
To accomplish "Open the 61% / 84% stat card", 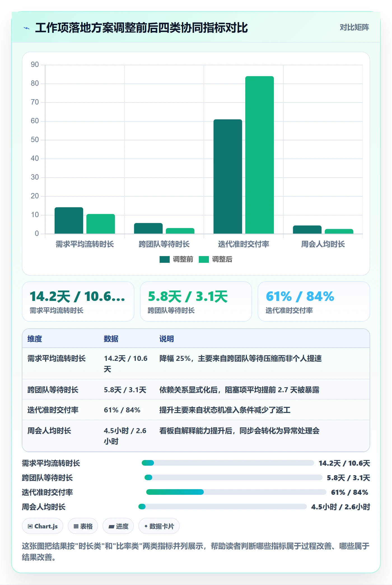I will pos(314,301).
